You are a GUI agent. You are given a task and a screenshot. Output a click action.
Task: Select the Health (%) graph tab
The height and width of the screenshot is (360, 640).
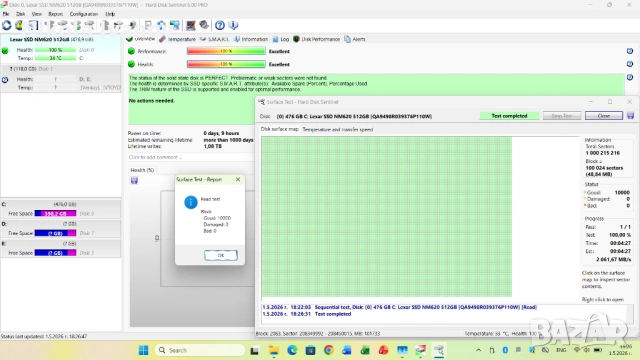click(142, 170)
